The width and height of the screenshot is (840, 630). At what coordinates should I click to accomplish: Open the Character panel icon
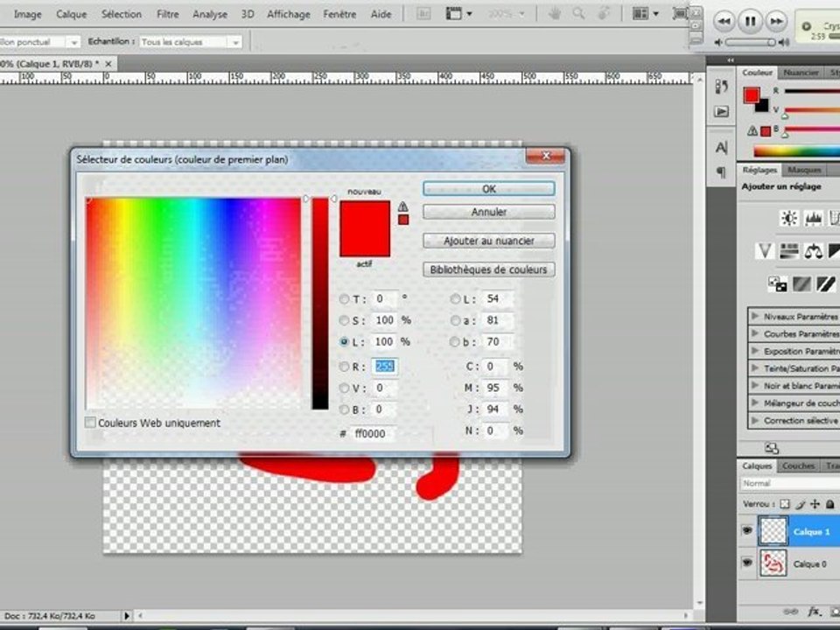722,147
